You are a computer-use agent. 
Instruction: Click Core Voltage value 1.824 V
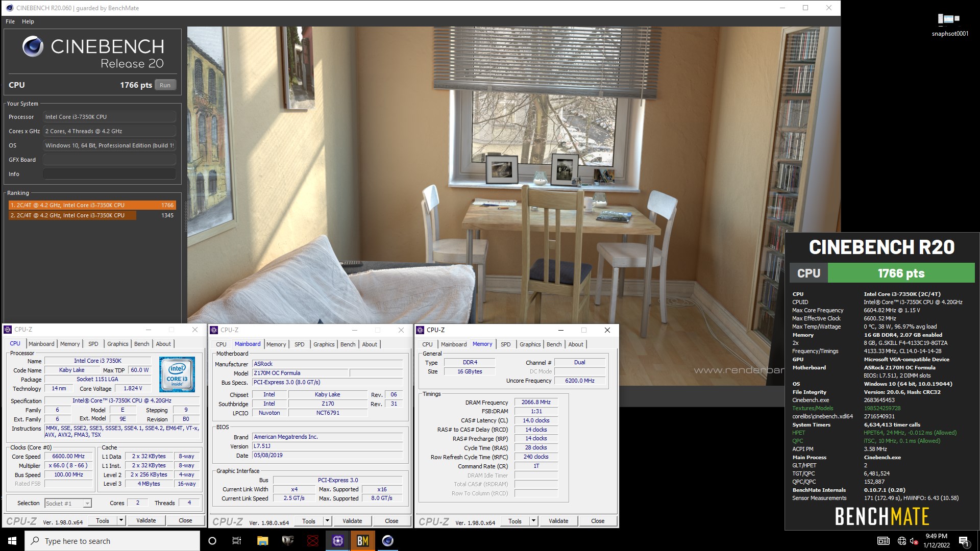pyautogui.click(x=133, y=388)
